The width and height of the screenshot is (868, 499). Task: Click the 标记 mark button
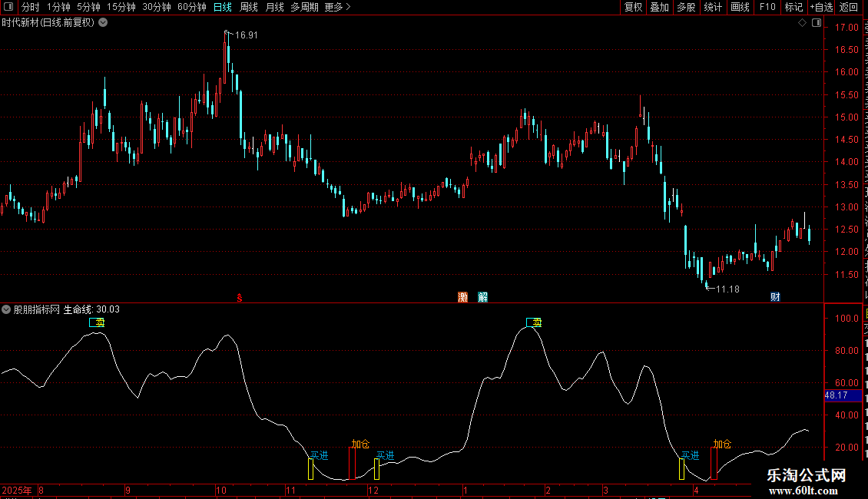pyautogui.click(x=793, y=7)
